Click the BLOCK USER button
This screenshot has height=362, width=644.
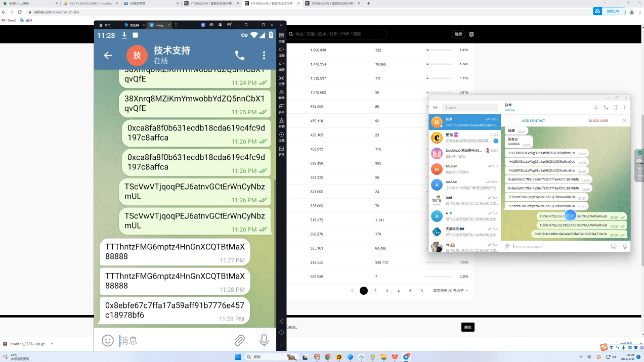pyautogui.click(x=598, y=121)
